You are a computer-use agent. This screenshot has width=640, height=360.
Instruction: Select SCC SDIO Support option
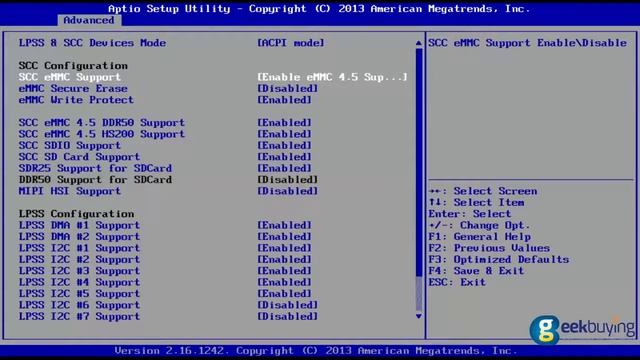point(70,146)
